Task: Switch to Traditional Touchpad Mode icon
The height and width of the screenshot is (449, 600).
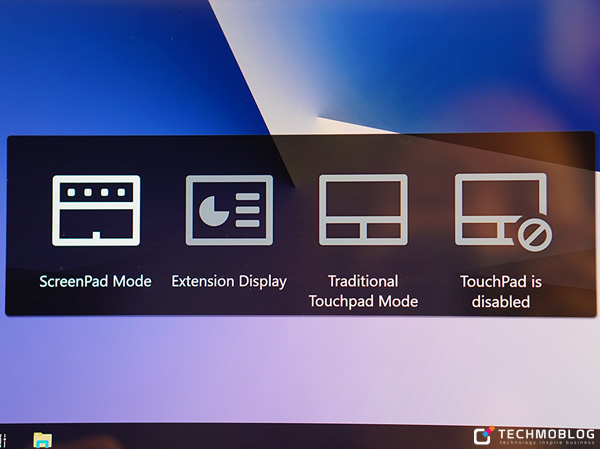Action: point(363,209)
